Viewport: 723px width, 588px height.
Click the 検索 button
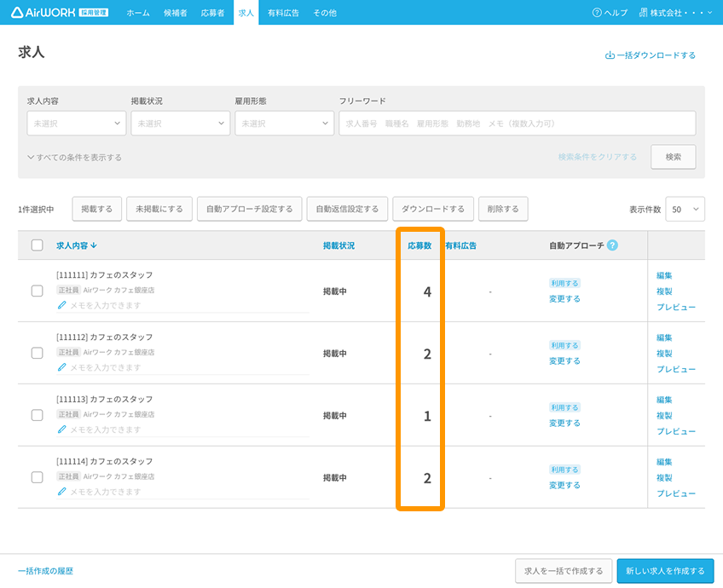click(674, 157)
